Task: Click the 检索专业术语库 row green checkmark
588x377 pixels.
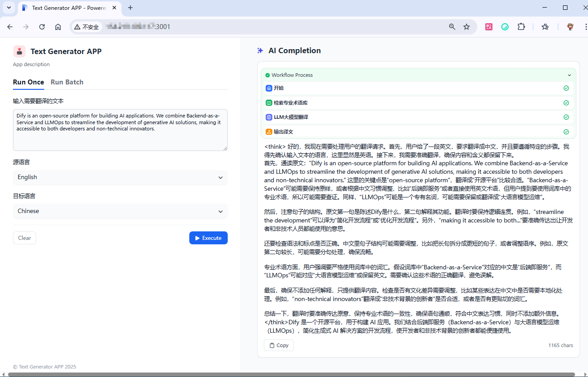Action: coord(566,103)
